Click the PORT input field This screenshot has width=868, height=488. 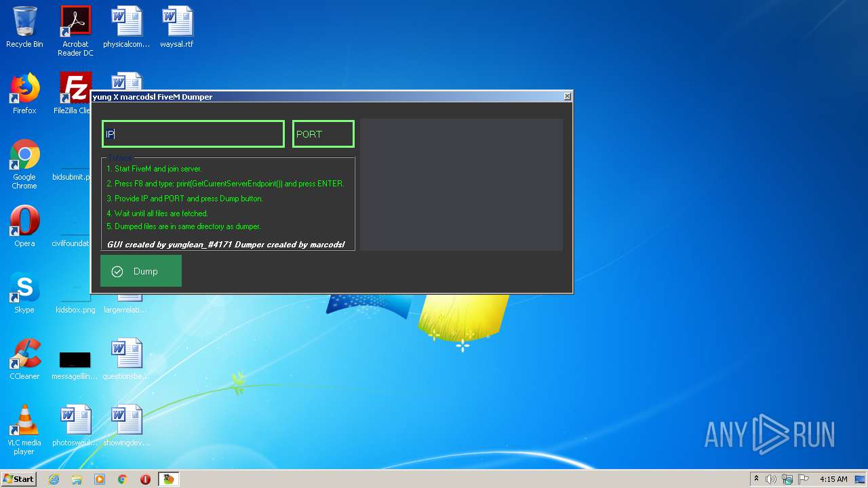coord(323,134)
